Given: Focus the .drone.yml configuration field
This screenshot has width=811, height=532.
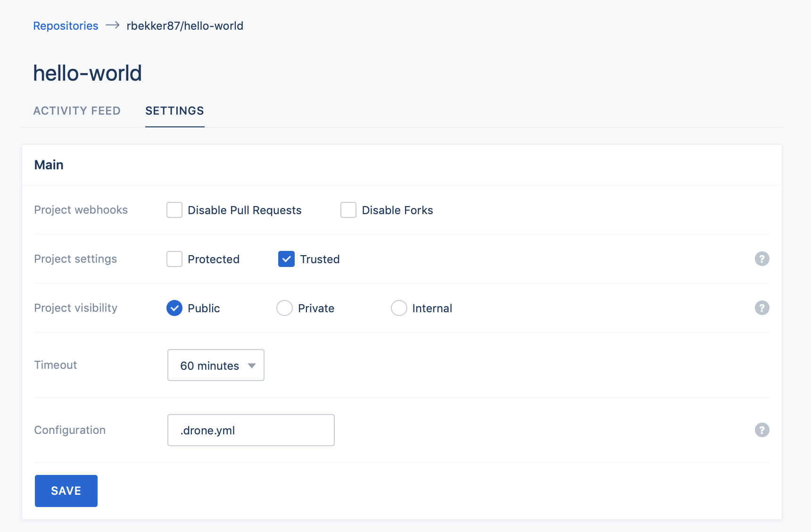Looking at the screenshot, I should tap(251, 430).
